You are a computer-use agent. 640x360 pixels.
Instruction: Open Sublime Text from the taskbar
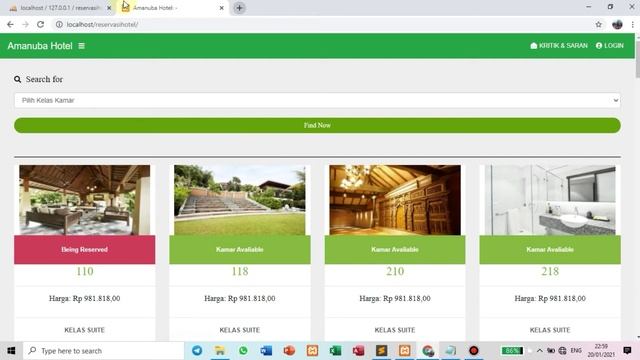coord(381,351)
